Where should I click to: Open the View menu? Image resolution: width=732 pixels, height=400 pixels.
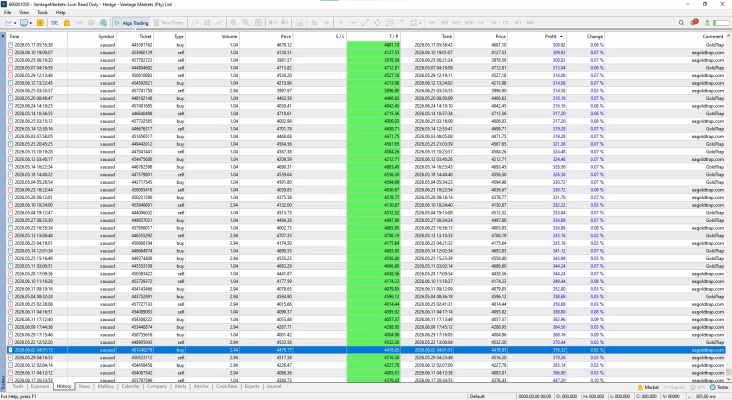tap(24, 12)
